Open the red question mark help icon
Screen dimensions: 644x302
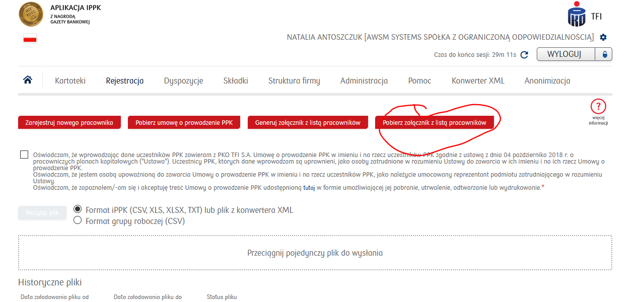[x=598, y=106]
